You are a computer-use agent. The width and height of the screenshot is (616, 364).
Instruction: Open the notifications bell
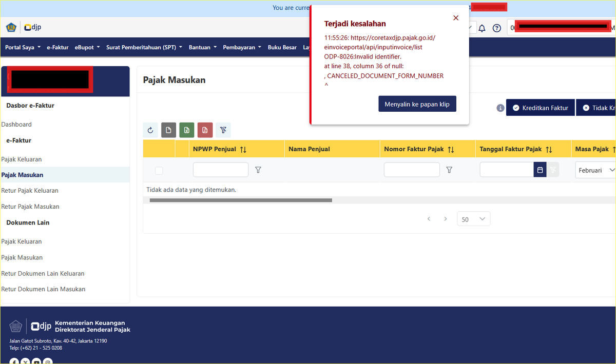[x=482, y=28]
